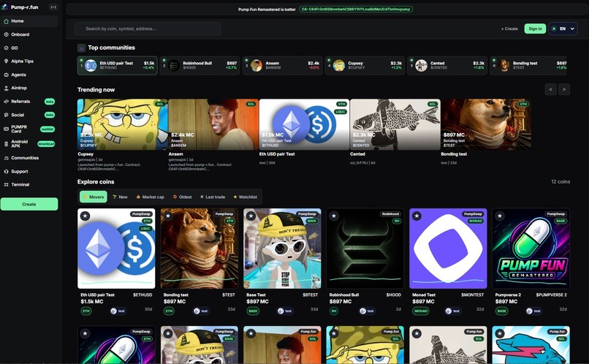Open PUMPR Card waitlist item
589x364 pixels.
(x=29, y=129)
